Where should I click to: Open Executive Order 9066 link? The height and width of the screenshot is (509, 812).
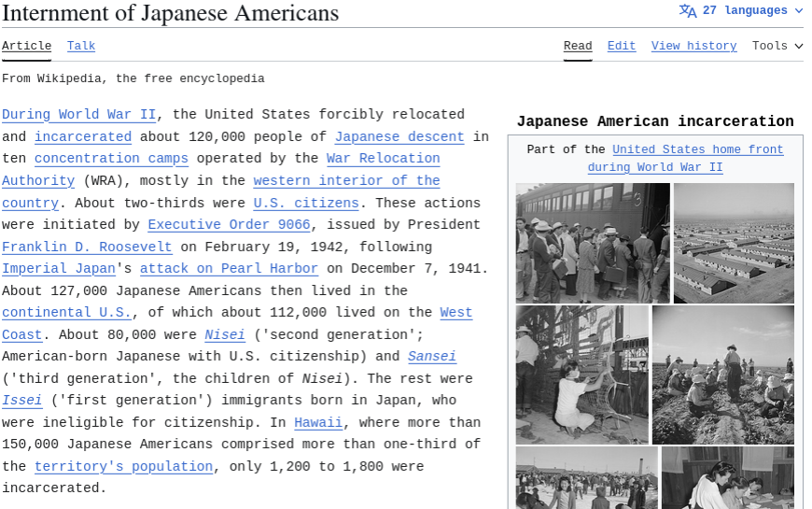229,224
